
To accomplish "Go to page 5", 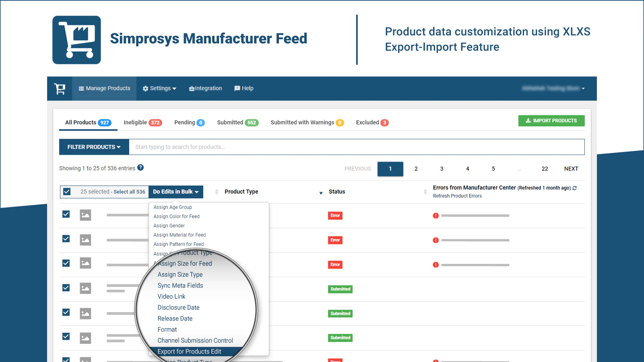I will tap(493, 169).
